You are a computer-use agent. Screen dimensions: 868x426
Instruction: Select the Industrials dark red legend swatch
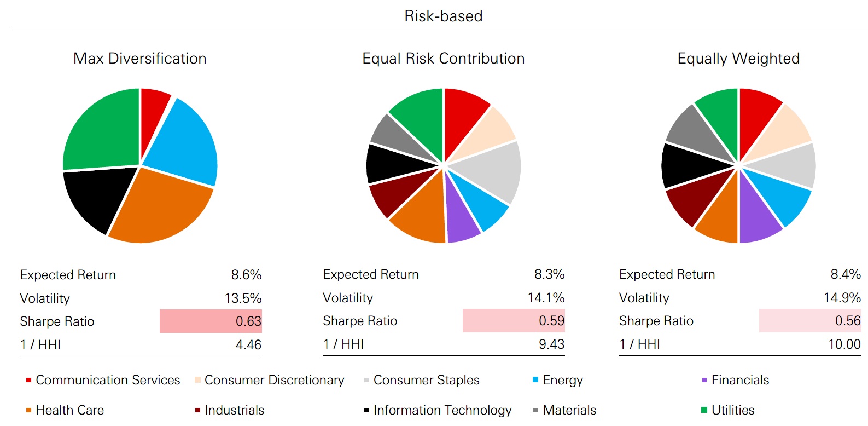pos(197,410)
